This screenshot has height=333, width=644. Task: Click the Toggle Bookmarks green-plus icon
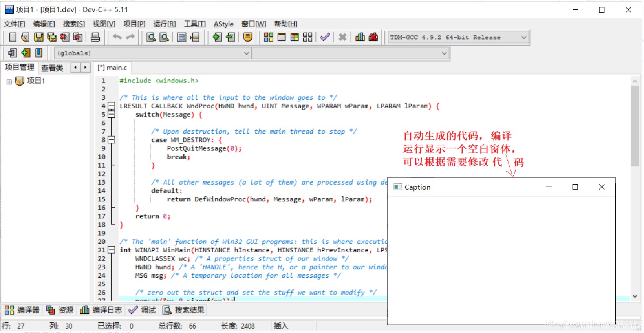pos(26,53)
